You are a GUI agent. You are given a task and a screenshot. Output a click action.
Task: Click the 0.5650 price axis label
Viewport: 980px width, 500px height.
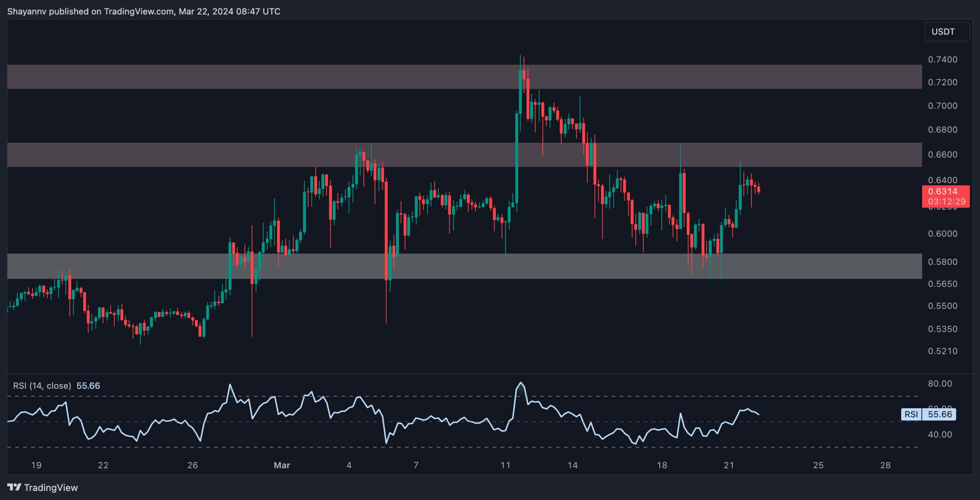point(942,284)
